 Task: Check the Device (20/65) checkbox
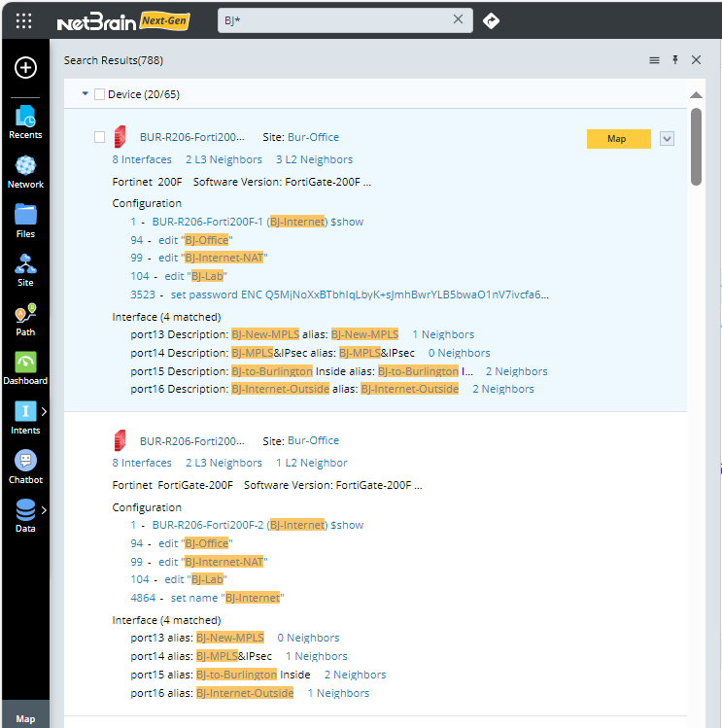99,94
